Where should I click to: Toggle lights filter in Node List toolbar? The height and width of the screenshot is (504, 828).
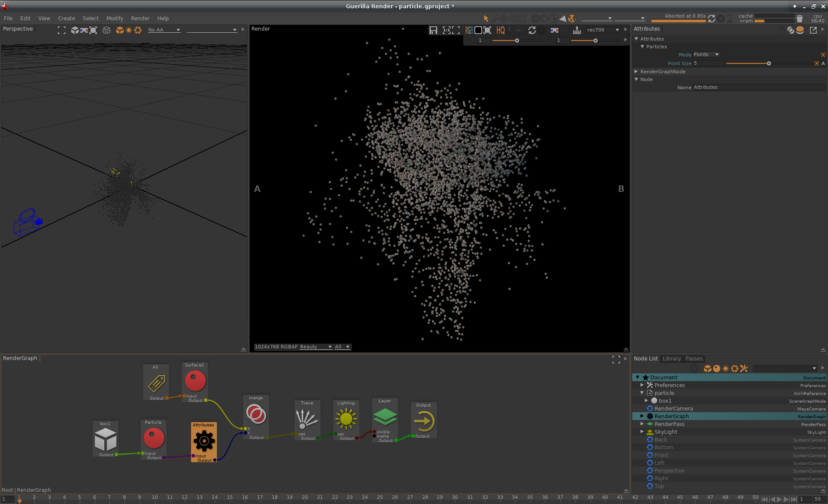click(x=726, y=369)
